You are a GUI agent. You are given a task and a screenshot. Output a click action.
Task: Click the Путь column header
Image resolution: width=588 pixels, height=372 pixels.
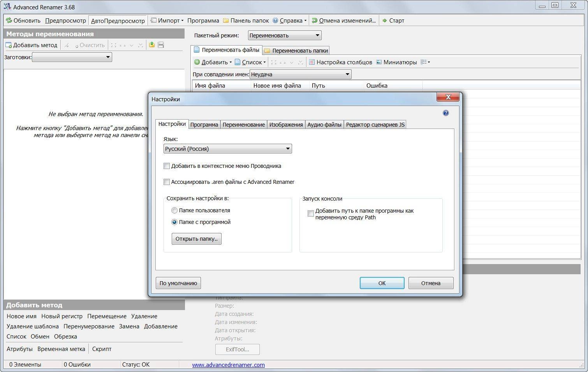click(x=336, y=85)
